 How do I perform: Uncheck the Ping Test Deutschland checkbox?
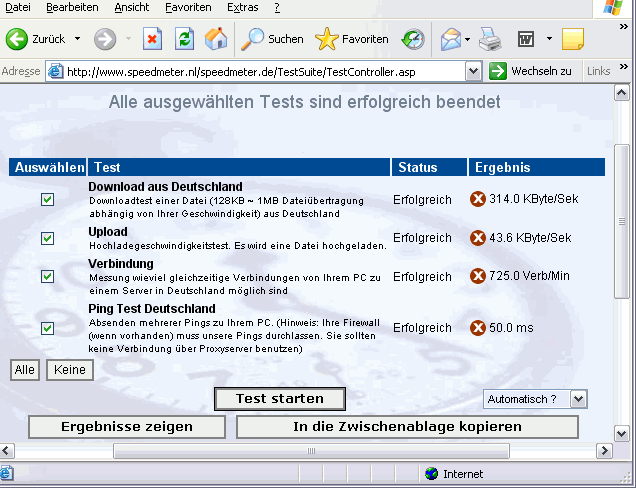[47, 328]
